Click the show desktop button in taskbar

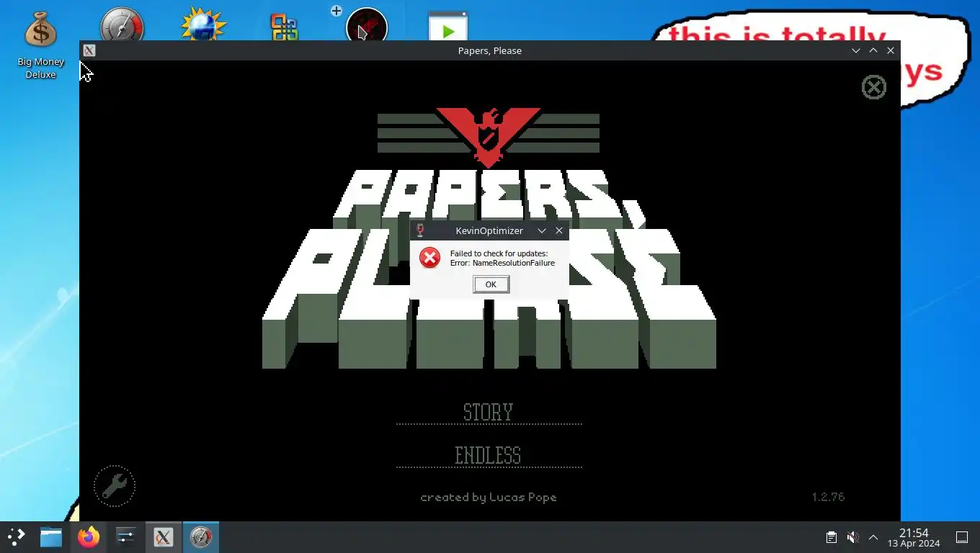(962, 537)
